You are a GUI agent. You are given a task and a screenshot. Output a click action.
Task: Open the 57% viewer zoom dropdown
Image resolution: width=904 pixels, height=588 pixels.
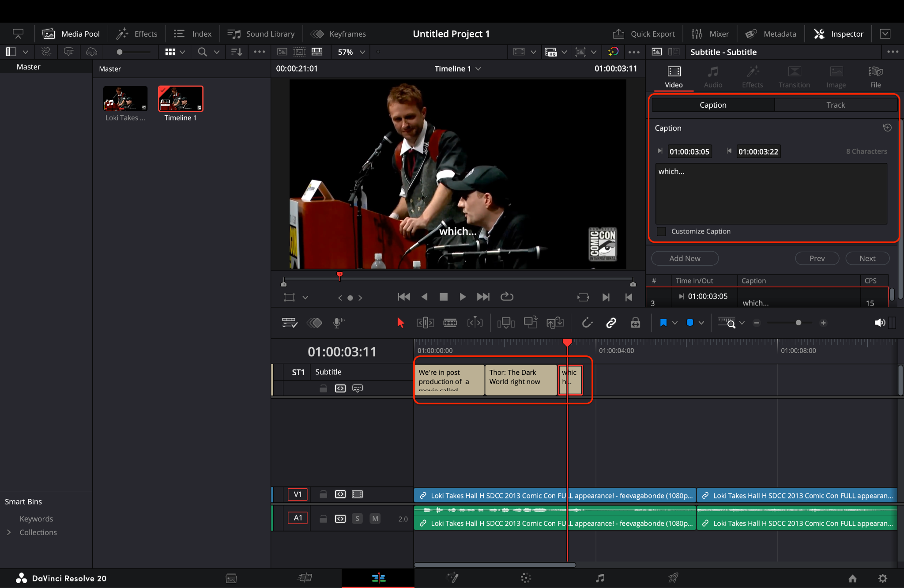[351, 52]
